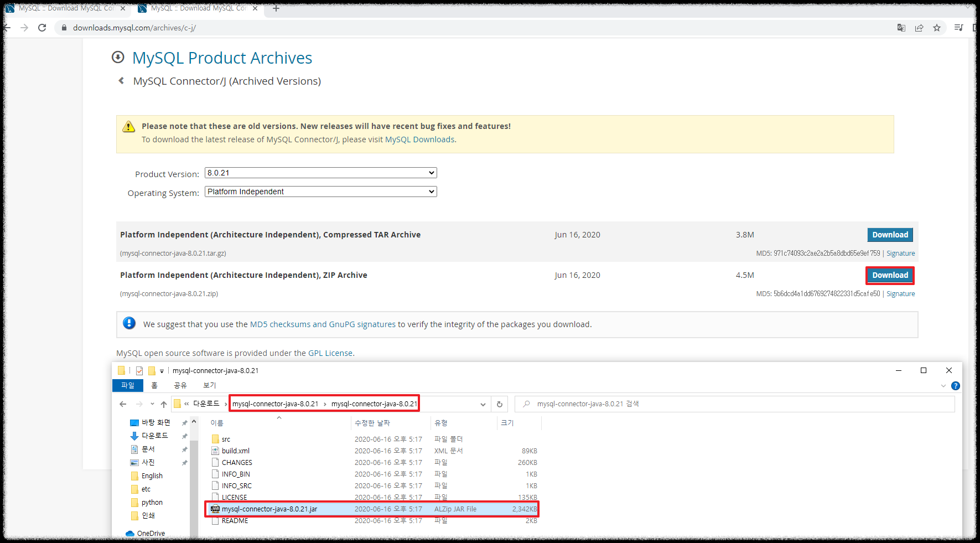Screen dimensions: 980x543
Task: Open the GPL License link
Action: (x=330, y=353)
